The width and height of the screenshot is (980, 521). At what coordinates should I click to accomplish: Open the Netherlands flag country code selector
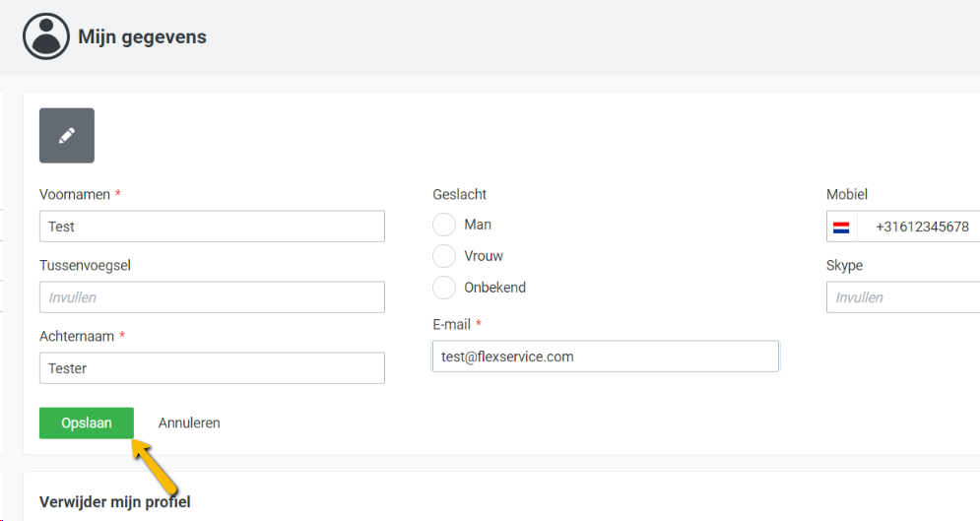click(841, 227)
